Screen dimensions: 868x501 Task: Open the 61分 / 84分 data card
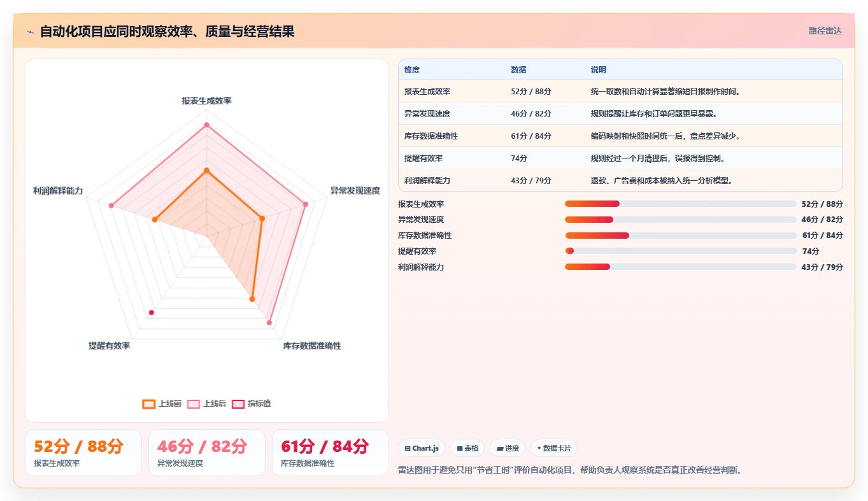click(x=331, y=453)
